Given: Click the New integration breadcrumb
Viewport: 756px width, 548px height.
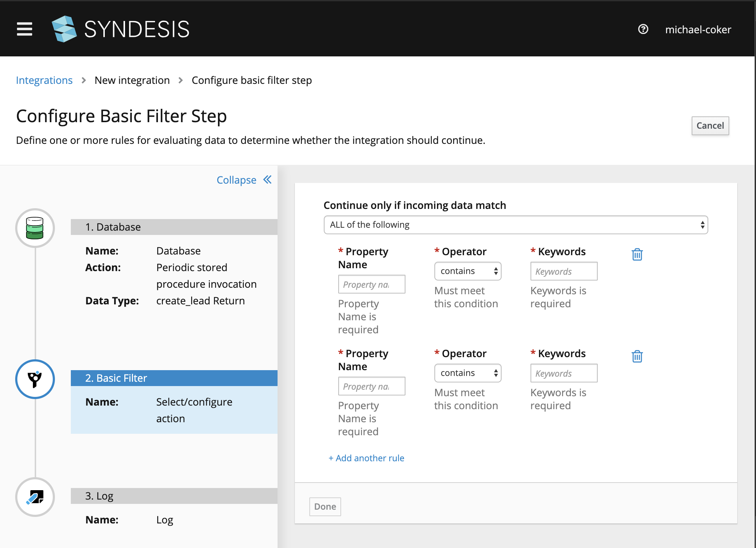Looking at the screenshot, I should tap(132, 80).
